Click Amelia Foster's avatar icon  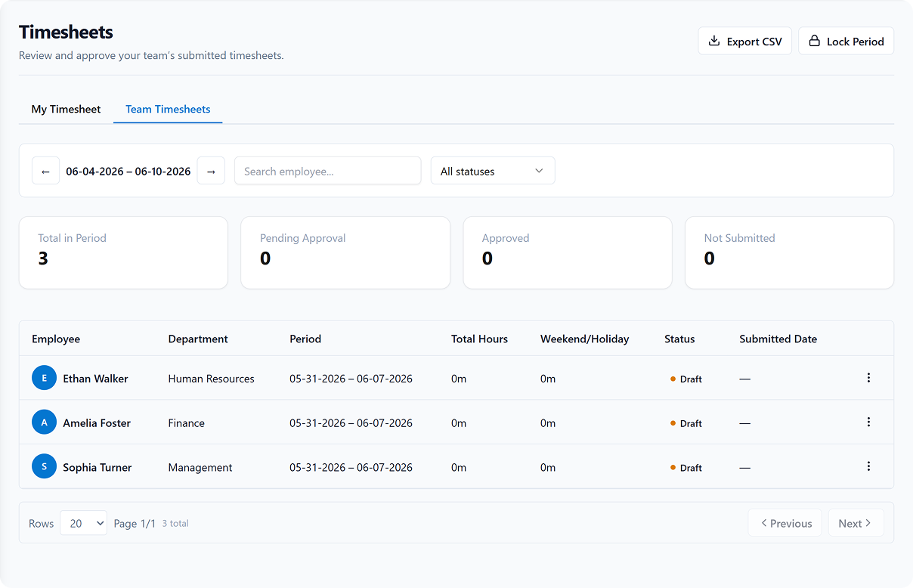pos(45,422)
